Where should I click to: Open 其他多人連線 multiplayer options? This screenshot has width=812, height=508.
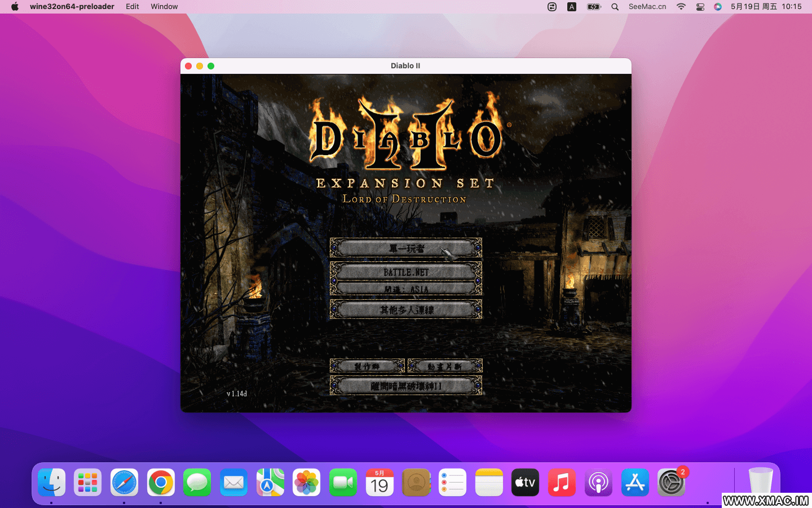click(x=406, y=309)
